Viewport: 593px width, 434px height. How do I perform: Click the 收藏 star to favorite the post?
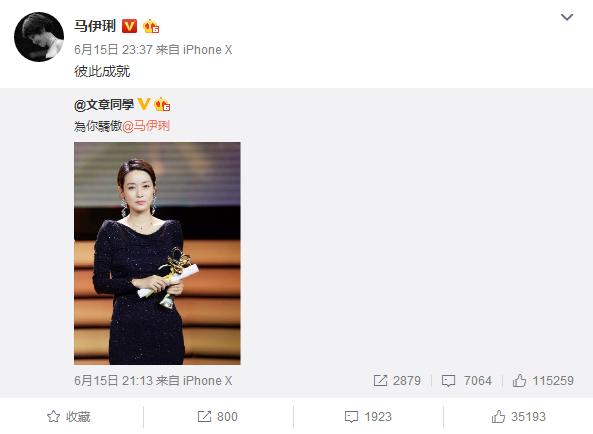(69, 417)
